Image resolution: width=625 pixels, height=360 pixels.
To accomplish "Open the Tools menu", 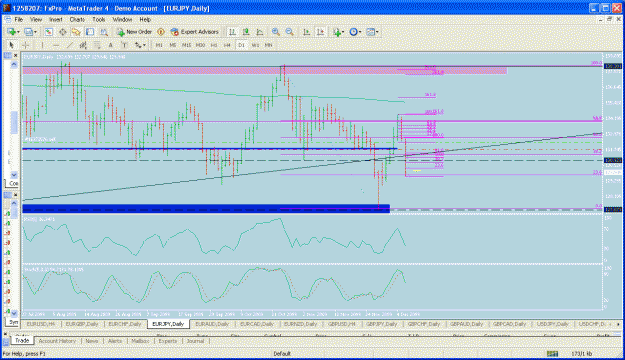I will 99,19.
